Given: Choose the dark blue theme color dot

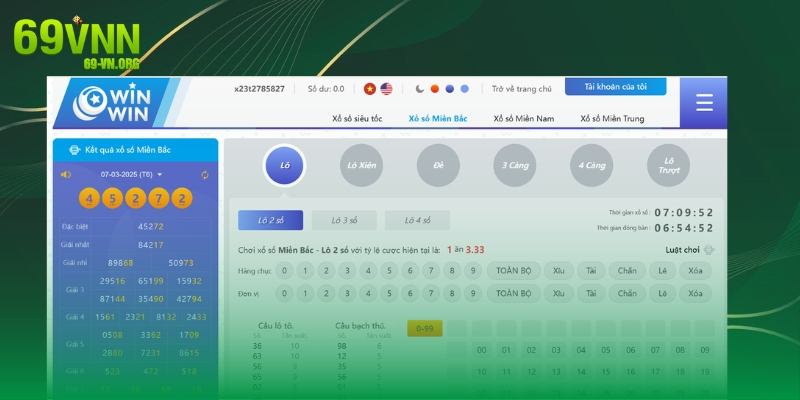Looking at the screenshot, I should point(449,89).
